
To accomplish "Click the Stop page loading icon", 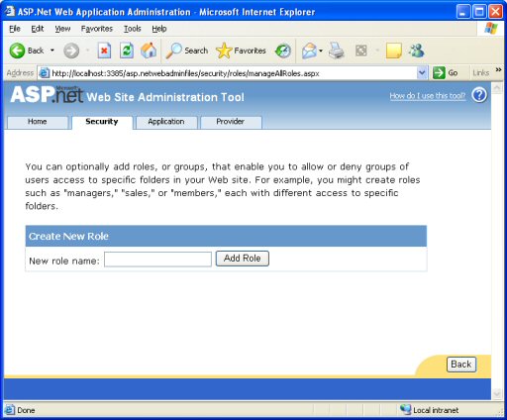I will coord(104,51).
